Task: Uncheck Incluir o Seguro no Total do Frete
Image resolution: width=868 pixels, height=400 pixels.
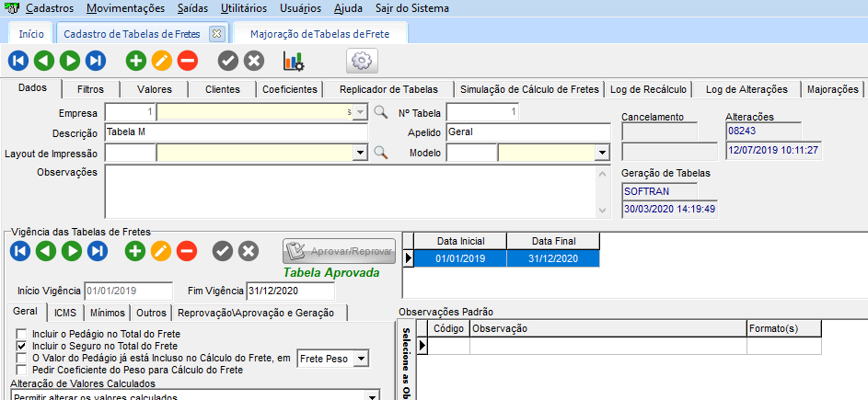Action: point(21,346)
